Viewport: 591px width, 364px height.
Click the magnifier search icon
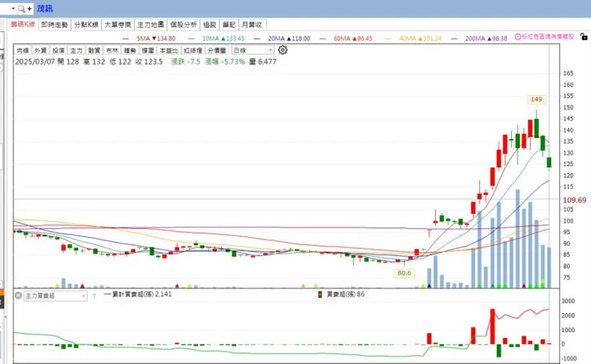click(22, 9)
